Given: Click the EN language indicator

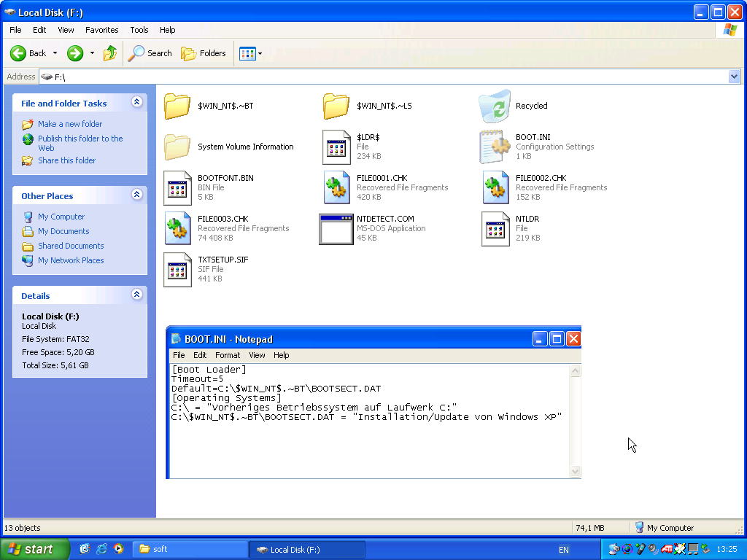Looking at the screenshot, I should tap(564, 550).
